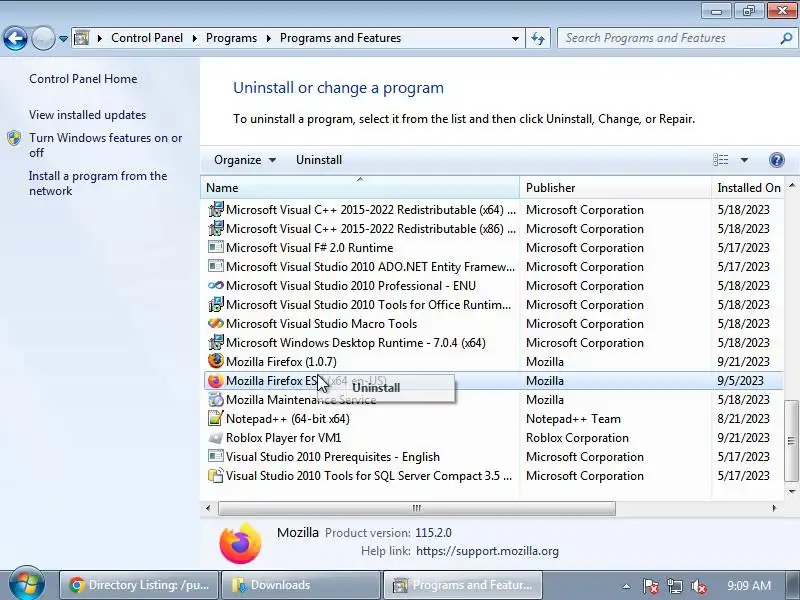Open https://support.mozilla.org help link
The image size is (800, 600).
coord(487,551)
